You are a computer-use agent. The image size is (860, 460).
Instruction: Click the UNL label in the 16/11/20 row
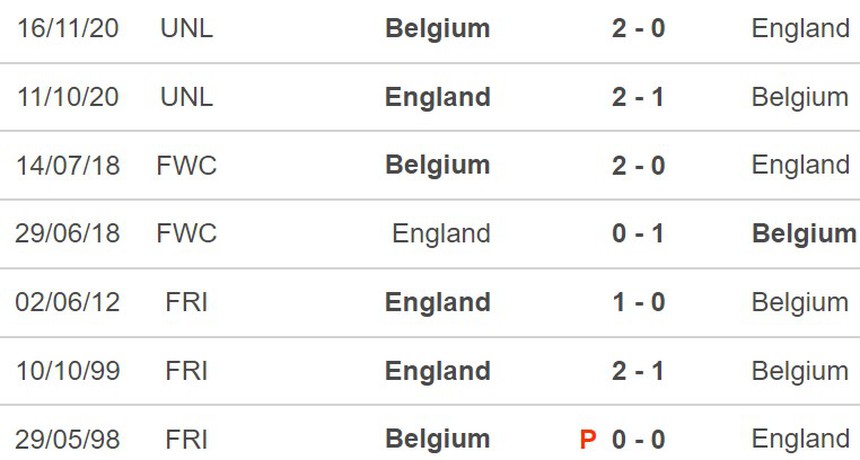pos(187,29)
